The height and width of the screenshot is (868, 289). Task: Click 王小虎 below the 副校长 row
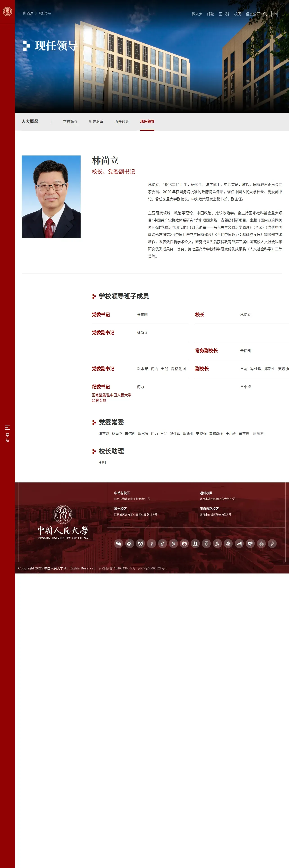coord(246,387)
